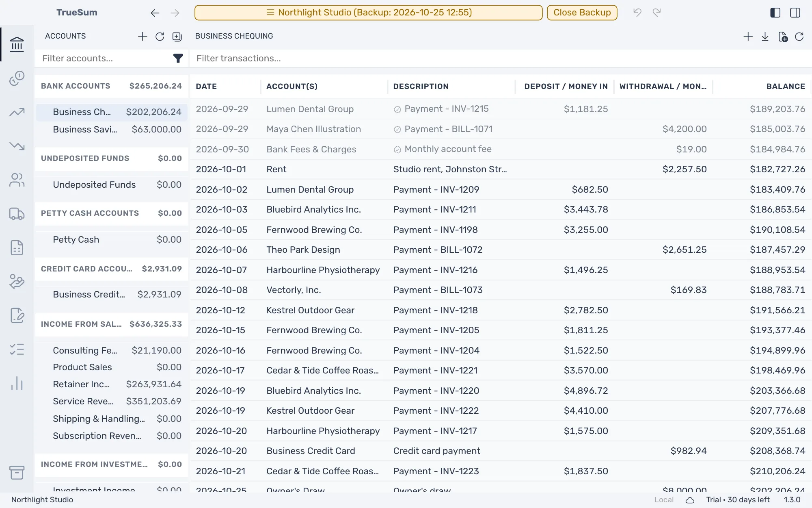Open the archive box icon in sidebar
Screen dimensions: 812x508
point(17,473)
